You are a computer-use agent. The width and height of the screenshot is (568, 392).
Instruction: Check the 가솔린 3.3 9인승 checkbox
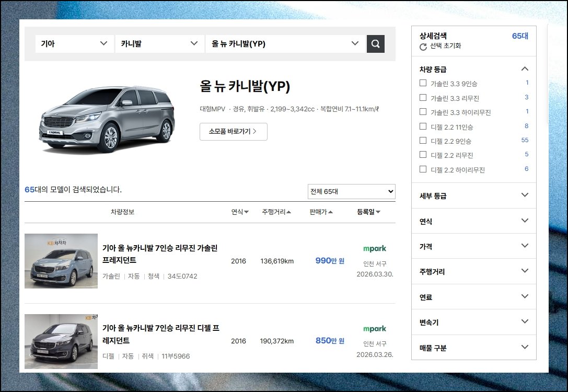[423, 83]
